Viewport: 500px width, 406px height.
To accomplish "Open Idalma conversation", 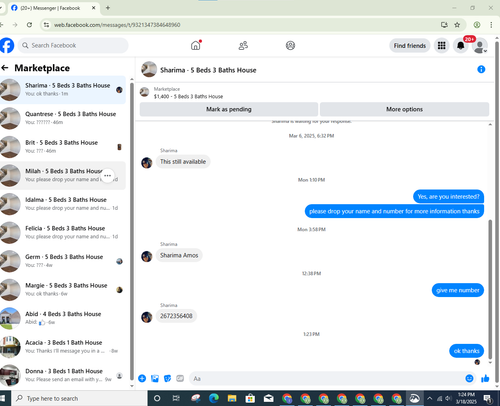I will coord(63,204).
